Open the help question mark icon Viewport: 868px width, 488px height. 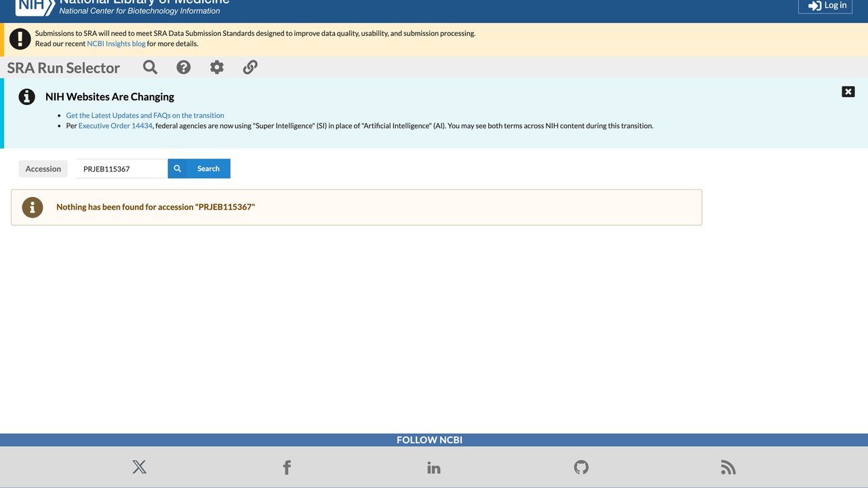click(x=183, y=67)
